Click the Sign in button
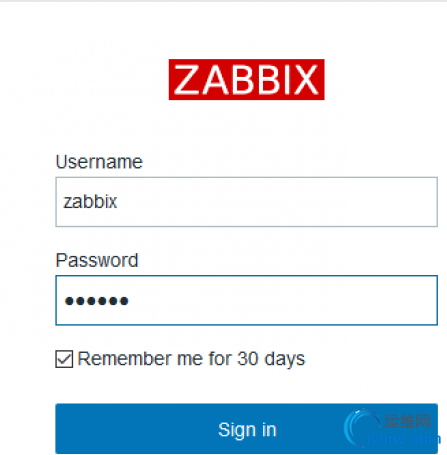The width and height of the screenshot is (447, 455). 246,428
